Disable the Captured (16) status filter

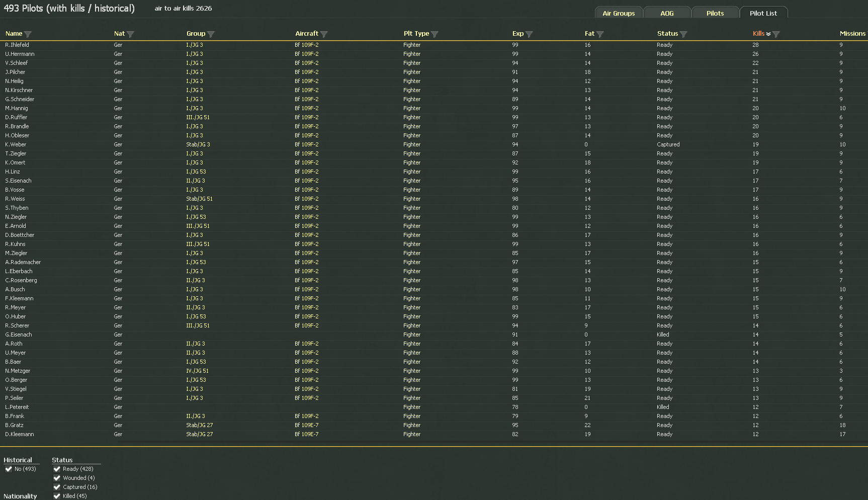coord(57,487)
